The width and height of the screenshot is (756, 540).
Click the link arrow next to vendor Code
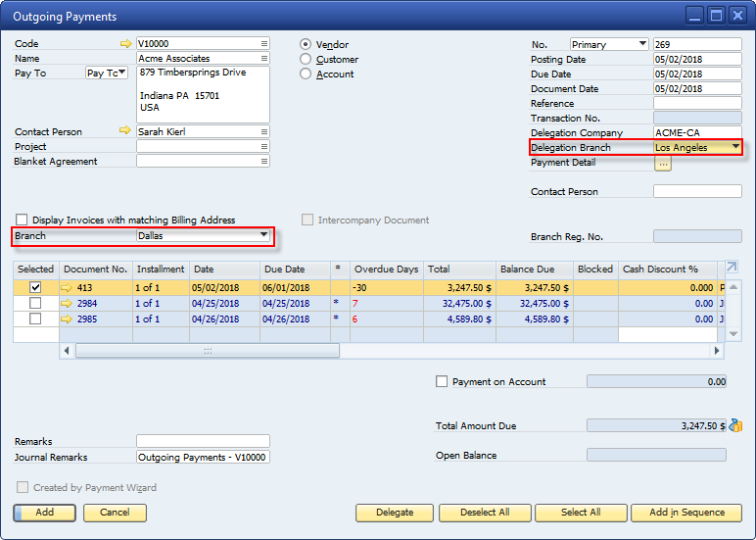point(124,44)
